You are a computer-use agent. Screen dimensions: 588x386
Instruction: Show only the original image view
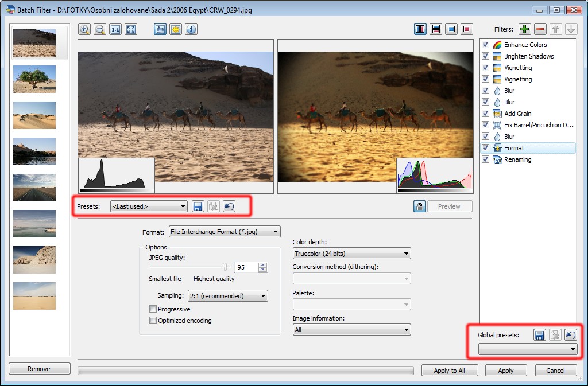click(x=451, y=29)
